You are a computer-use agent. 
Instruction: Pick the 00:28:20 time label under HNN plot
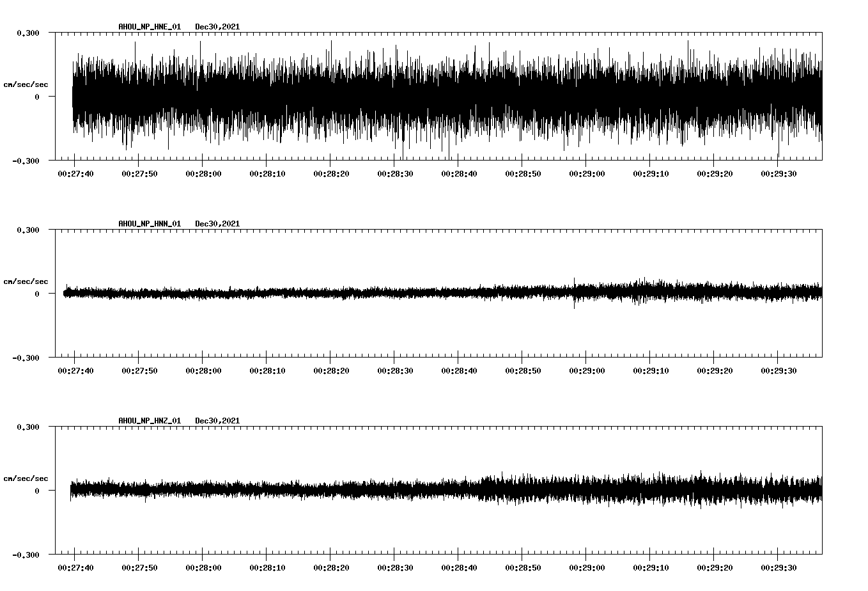pyautogui.click(x=331, y=370)
